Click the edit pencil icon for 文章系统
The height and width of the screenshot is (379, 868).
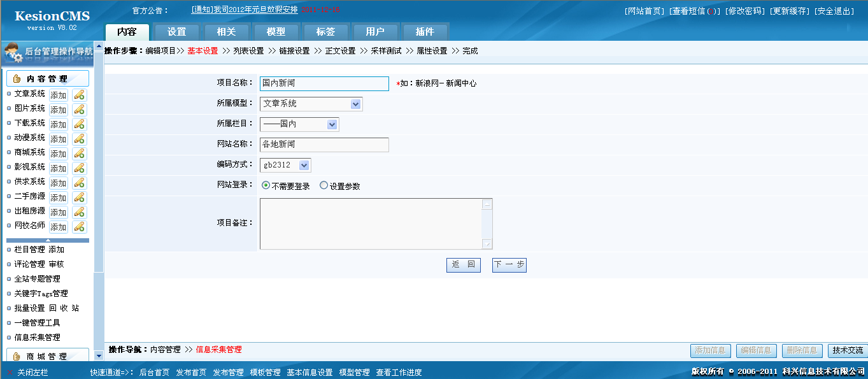pos(80,95)
